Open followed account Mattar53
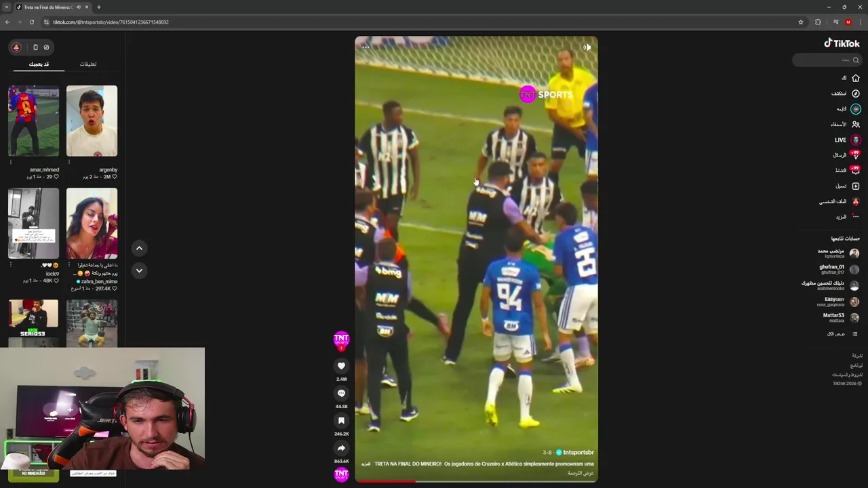 (x=841, y=318)
